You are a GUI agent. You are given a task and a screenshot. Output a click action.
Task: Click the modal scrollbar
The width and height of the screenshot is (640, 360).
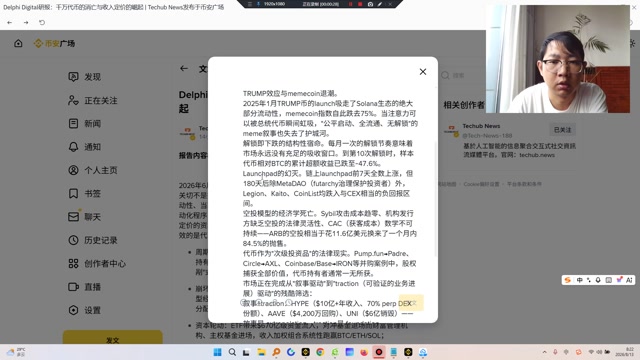click(435, 199)
